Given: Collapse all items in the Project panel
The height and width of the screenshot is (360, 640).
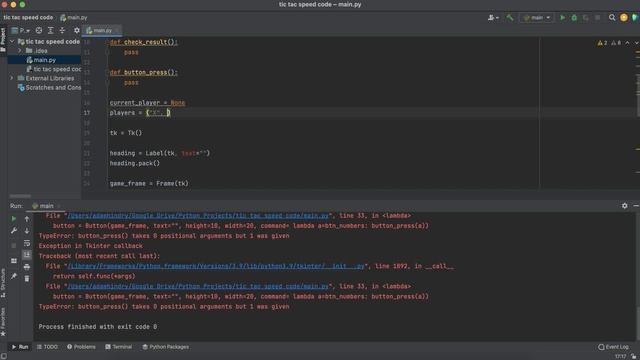Looking at the screenshot, I should coord(62,31).
